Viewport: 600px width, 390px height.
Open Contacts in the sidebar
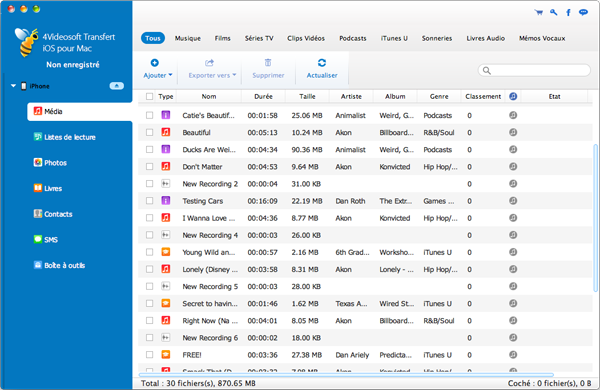[53, 214]
